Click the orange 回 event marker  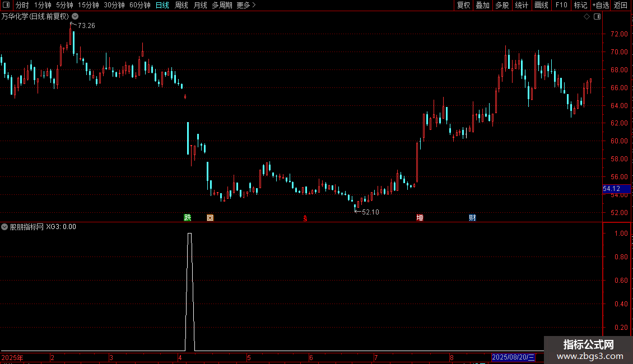(x=210, y=218)
